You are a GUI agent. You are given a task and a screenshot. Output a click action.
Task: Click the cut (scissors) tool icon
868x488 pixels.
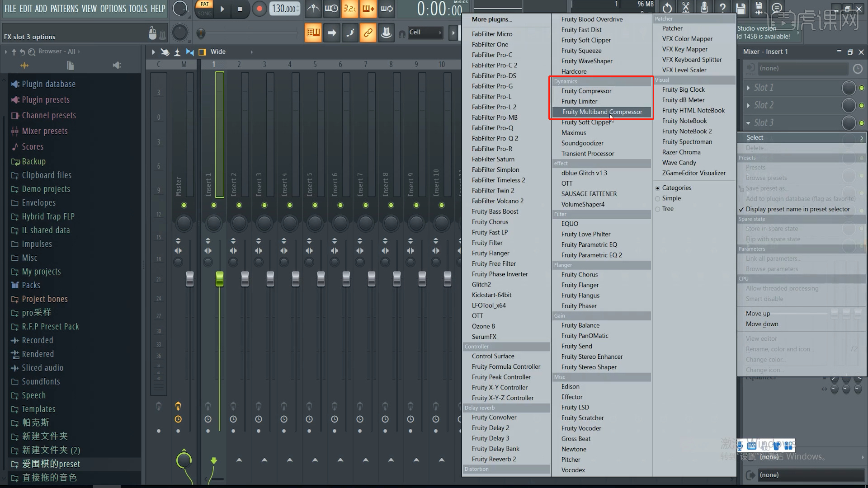(x=686, y=8)
